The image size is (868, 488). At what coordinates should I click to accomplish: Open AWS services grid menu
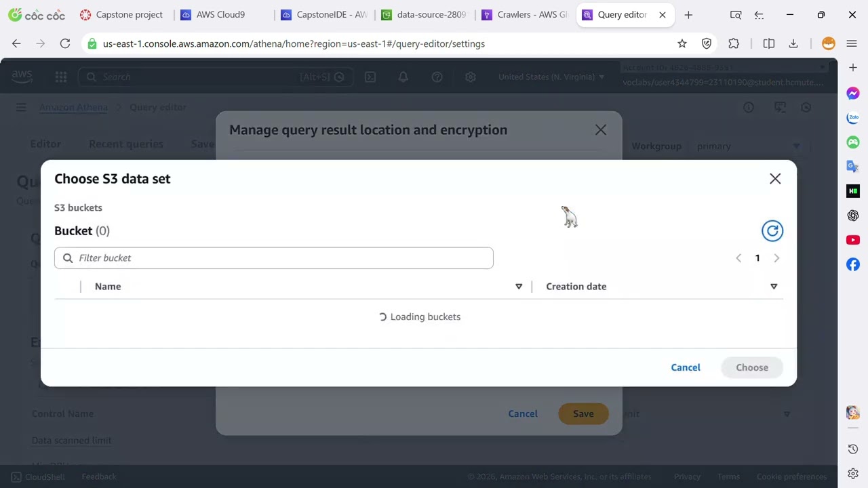[x=61, y=77]
